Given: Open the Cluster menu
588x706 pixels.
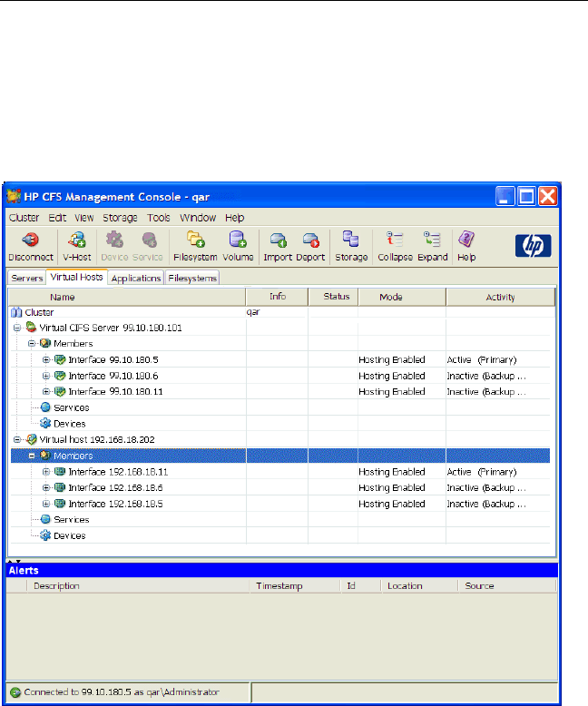Looking at the screenshot, I should click(x=24, y=218).
